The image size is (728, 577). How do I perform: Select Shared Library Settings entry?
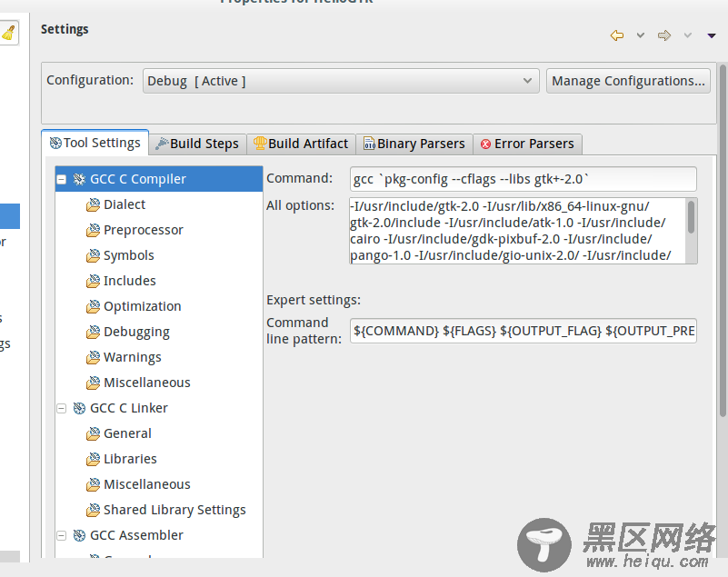point(175,510)
